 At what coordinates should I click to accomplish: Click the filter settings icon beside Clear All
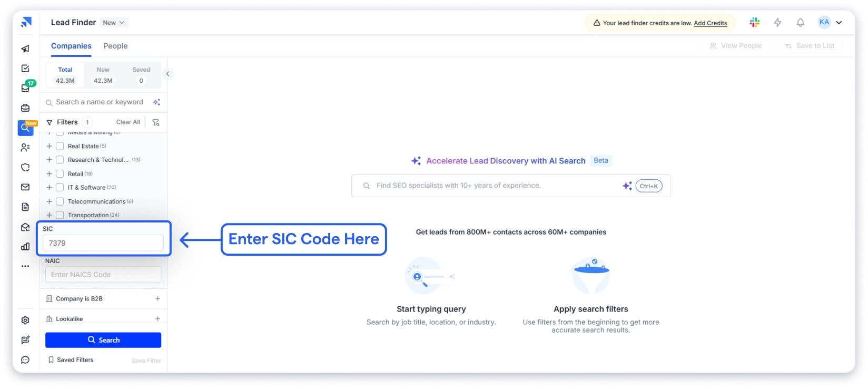pyautogui.click(x=156, y=122)
